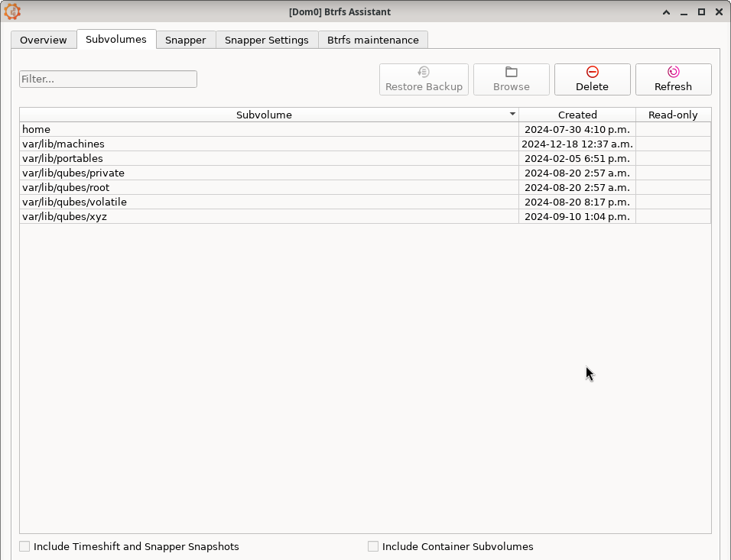Click the Btrfs Assistant app icon in title bar
Viewport: 731px width, 560px height.
(12, 11)
